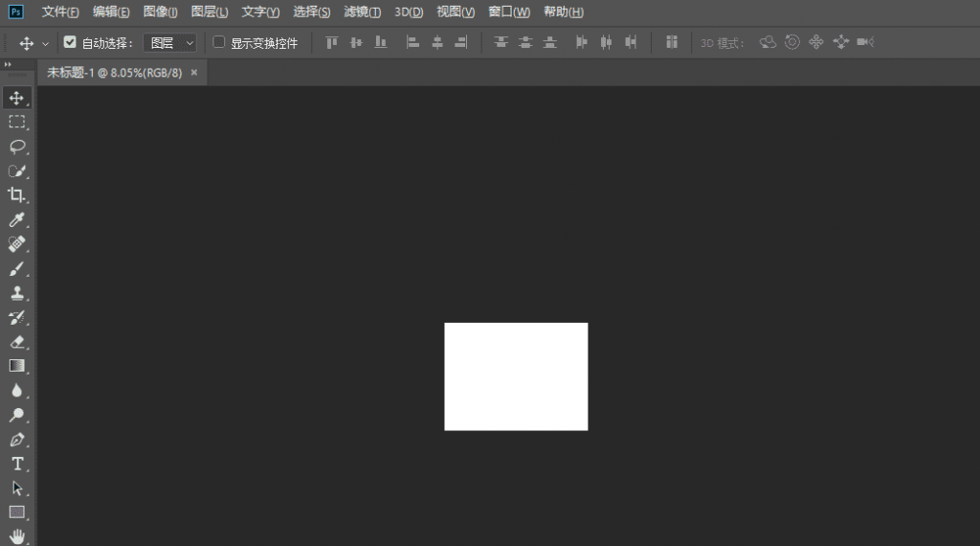This screenshot has height=546, width=980.
Task: Select the Brush tool
Action: (17, 269)
